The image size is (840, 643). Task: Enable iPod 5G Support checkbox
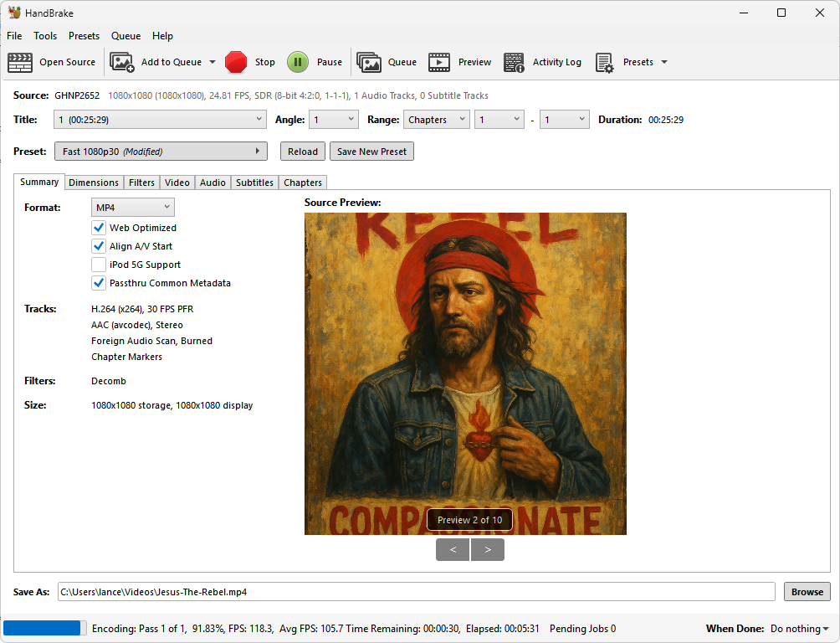pyautogui.click(x=99, y=265)
